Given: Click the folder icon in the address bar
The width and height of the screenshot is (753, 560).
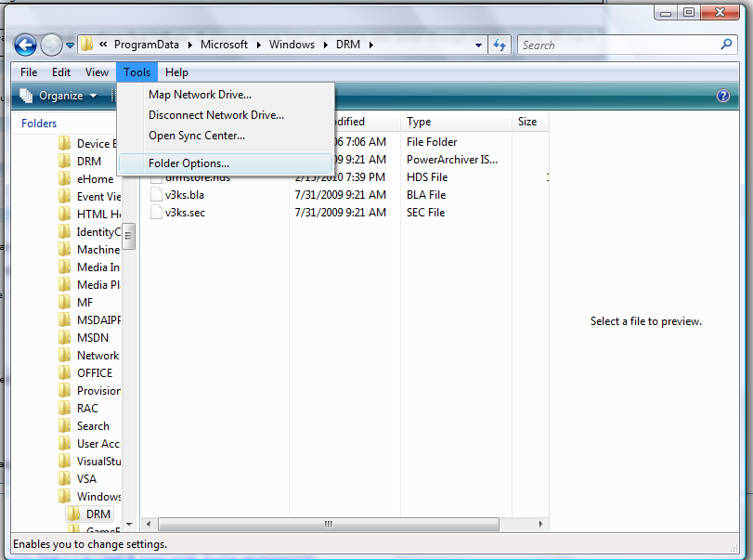Looking at the screenshot, I should point(85,44).
